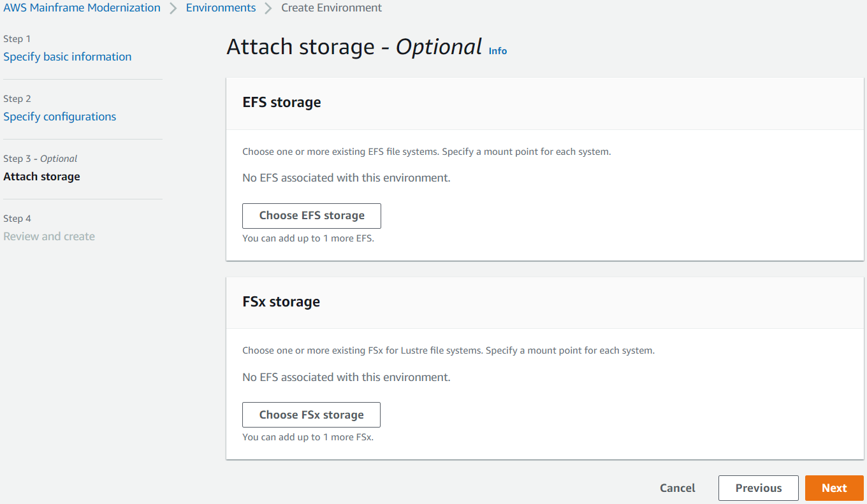The image size is (867, 504).
Task: Cancel the environment creation
Action: pyautogui.click(x=677, y=487)
